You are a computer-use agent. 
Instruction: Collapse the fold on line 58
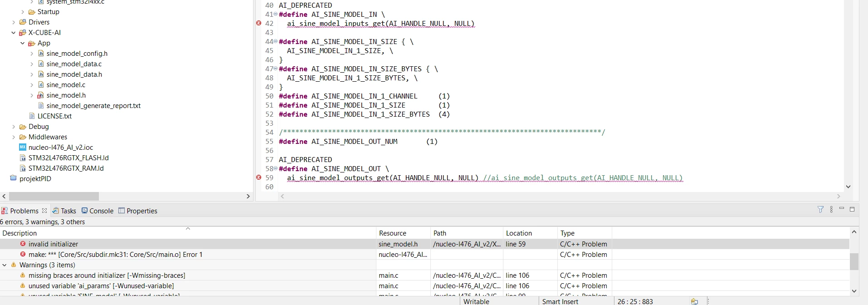(275, 168)
